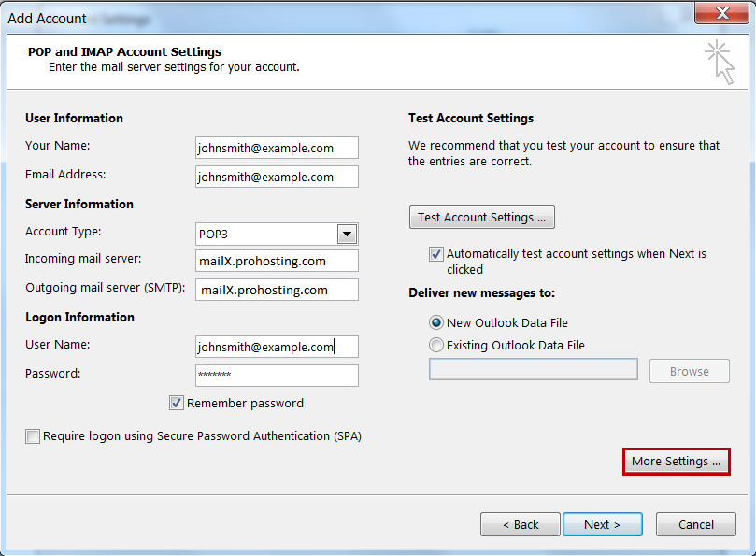Viewport: 756px width, 556px height.
Task: Click the Email Address field
Action: [x=277, y=177]
